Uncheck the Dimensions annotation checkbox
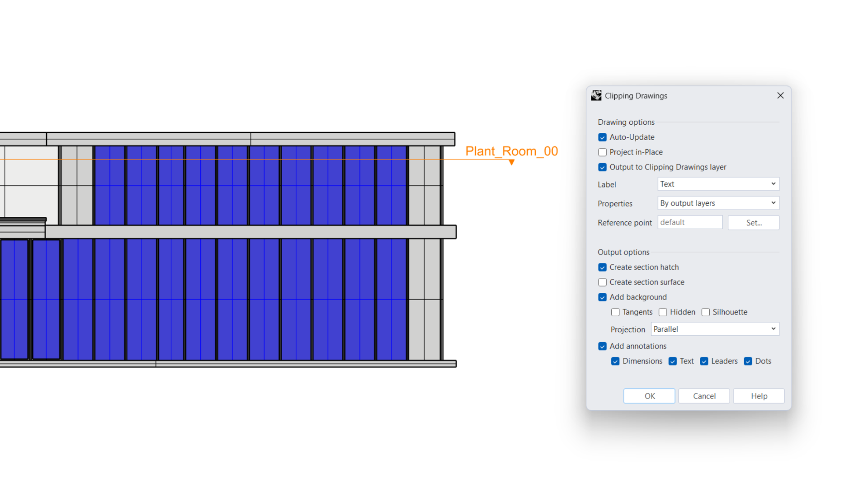 click(615, 361)
